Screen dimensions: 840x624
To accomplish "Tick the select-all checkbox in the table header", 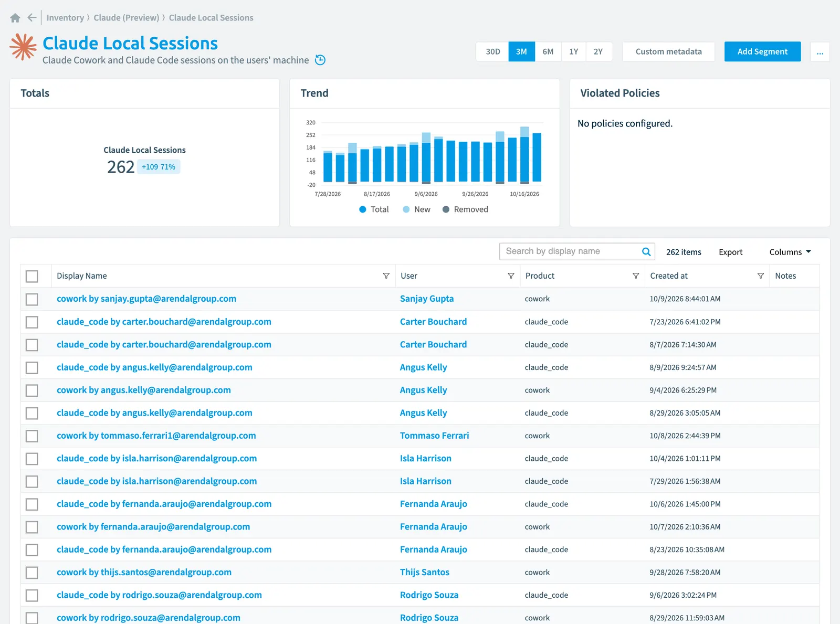I will (x=32, y=276).
